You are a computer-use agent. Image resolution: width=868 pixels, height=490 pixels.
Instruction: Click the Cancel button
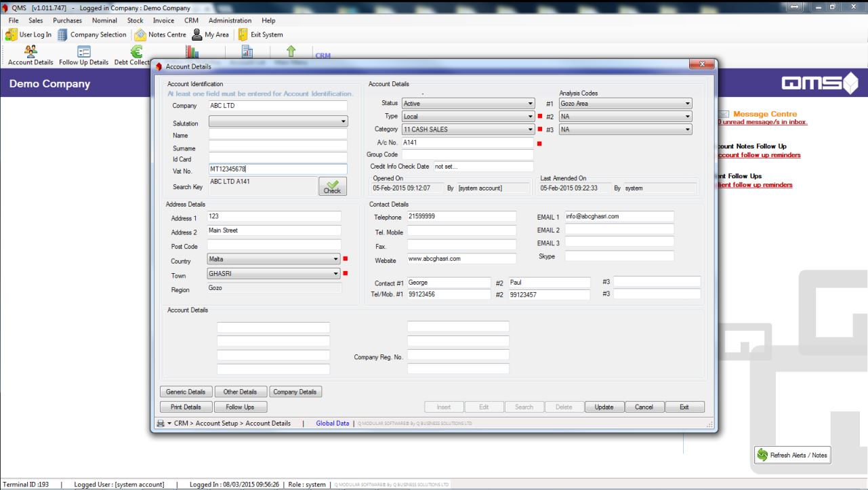[x=644, y=407]
